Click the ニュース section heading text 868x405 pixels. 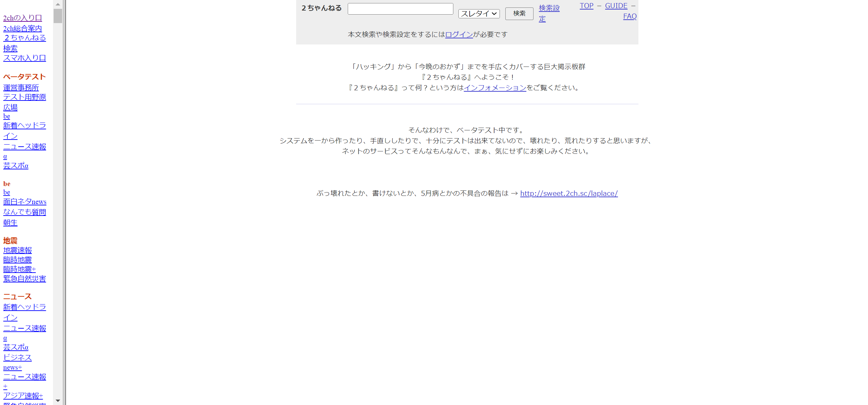pos(17,296)
